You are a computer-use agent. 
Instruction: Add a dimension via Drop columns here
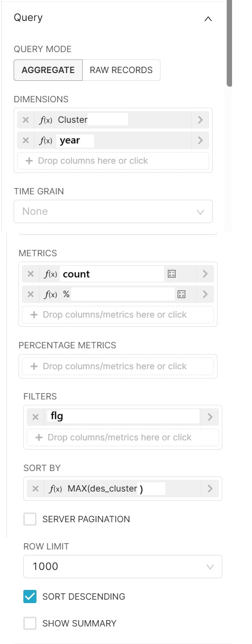tap(113, 161)
